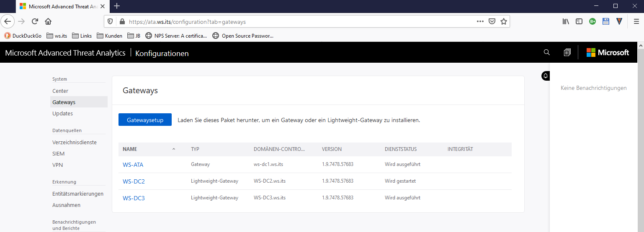Viewport: 644px width, 232px height.
Task: Toggle the browser sidebar view
Action: click(579, 21)
